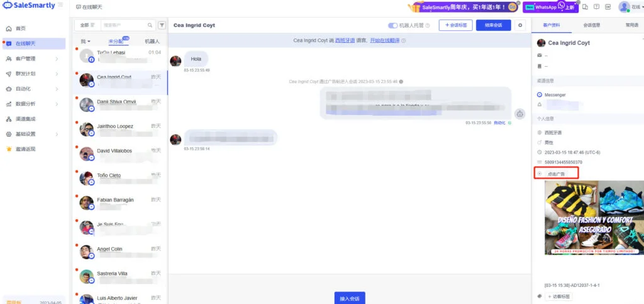Click the search magnifier in customer search
The width and height of the screenshot is (644, 304).
pos(150,25)
